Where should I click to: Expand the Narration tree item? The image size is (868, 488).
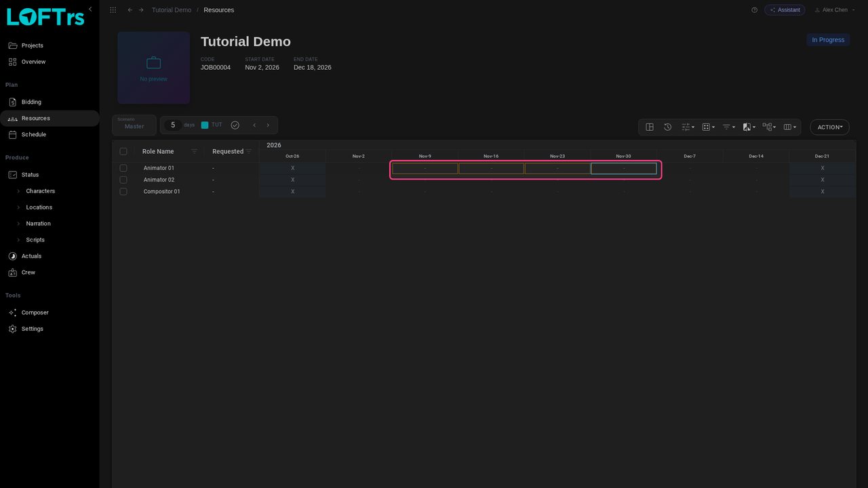18,224
